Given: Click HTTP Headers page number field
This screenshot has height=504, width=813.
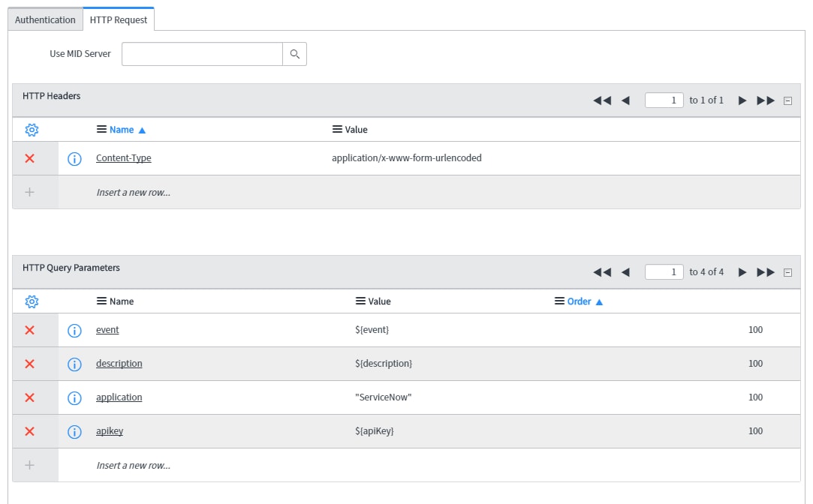Looking at the screenshot, I should click(664, 100).
